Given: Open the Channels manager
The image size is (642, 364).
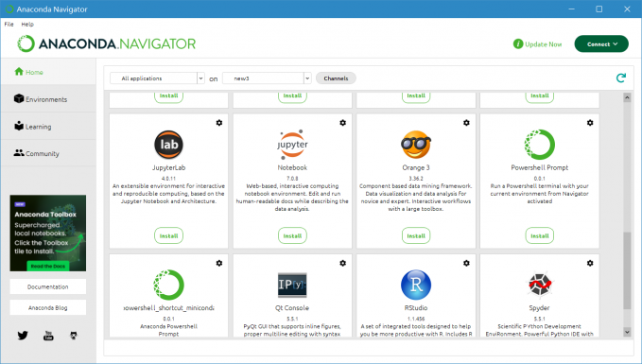Looking at the screenshot, I should click(336, 78).
